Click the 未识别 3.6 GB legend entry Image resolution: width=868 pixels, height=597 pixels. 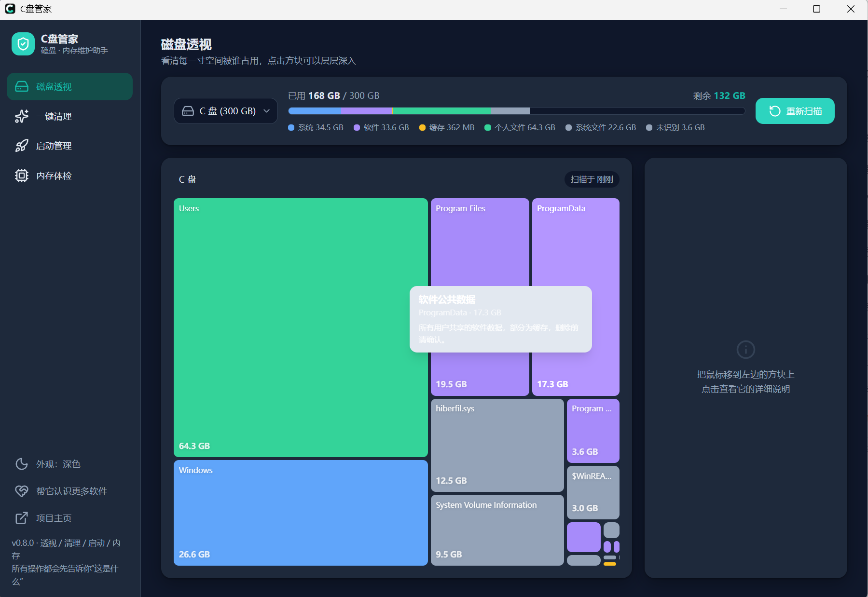675,128
